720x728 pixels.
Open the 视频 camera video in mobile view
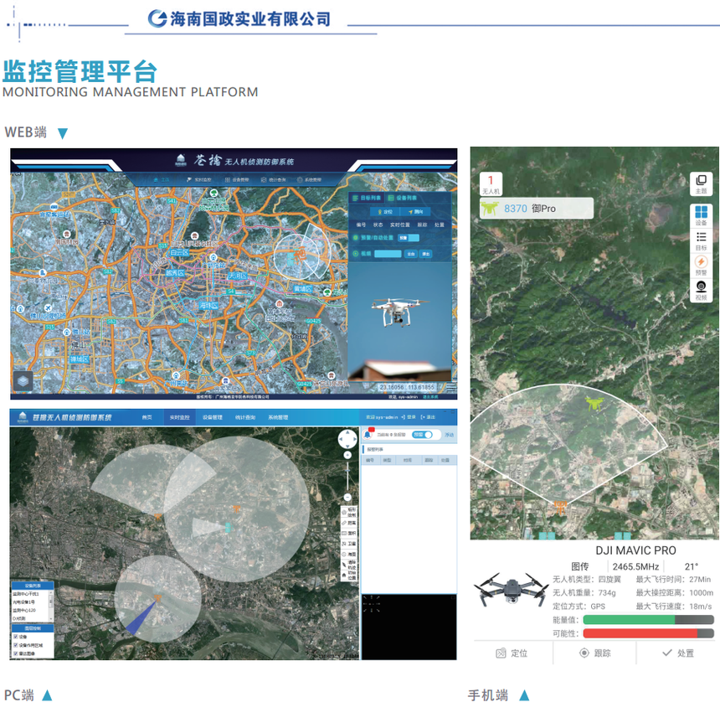pos(701,290)
